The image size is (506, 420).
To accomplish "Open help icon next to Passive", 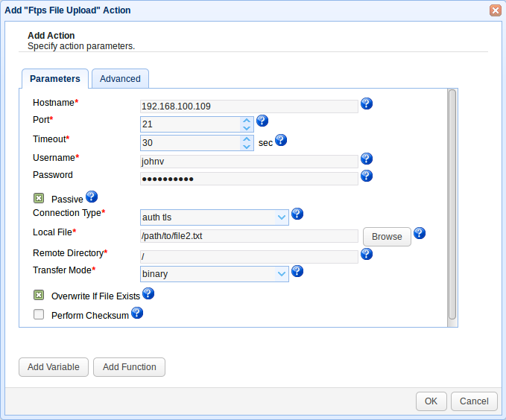I will (x=92, y=197).
